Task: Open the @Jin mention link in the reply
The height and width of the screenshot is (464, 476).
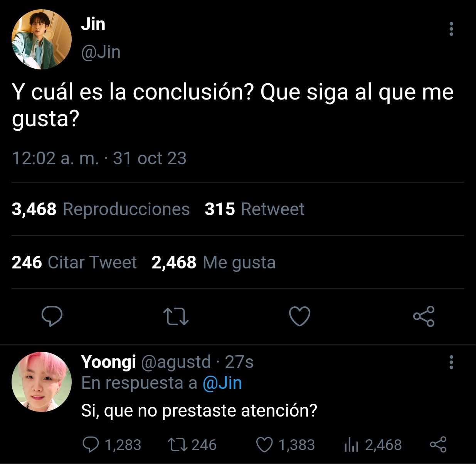Action: 222,383
